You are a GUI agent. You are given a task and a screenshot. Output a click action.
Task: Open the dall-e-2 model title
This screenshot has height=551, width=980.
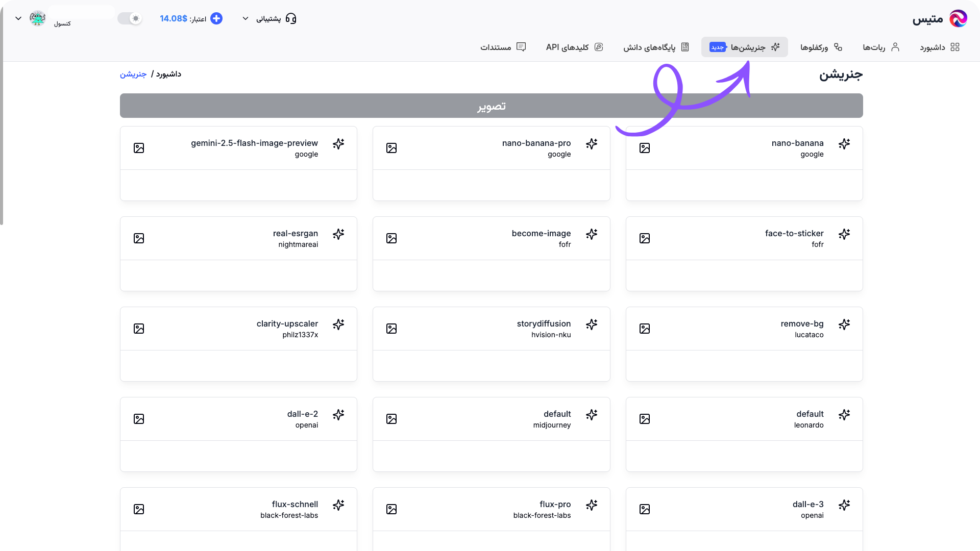coord(303,414)
